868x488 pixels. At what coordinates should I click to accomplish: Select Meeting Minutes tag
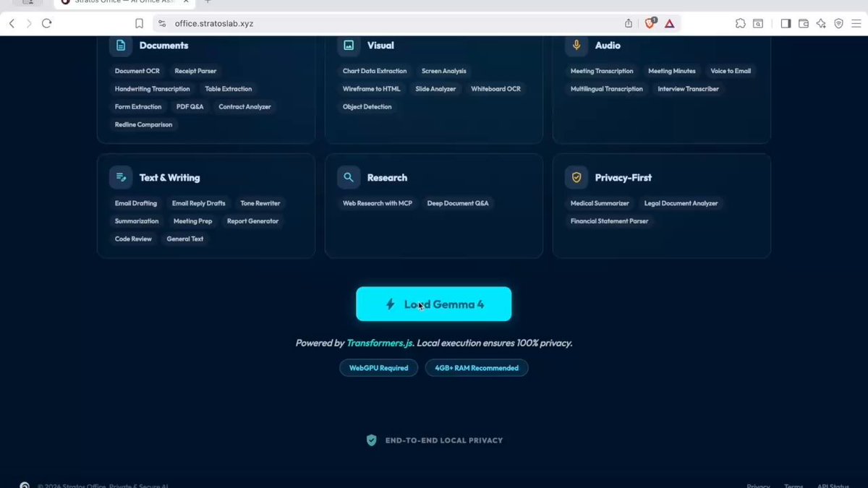[x=672, y=71]
